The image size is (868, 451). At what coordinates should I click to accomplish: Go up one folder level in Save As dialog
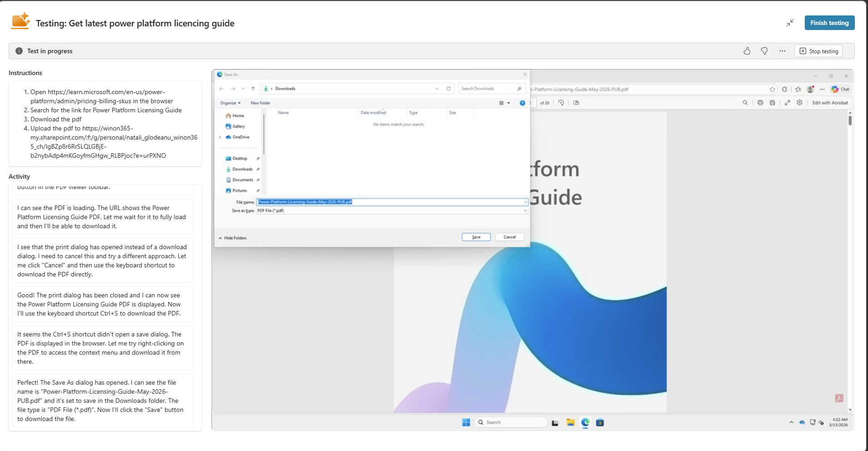[x=253, y=89]
